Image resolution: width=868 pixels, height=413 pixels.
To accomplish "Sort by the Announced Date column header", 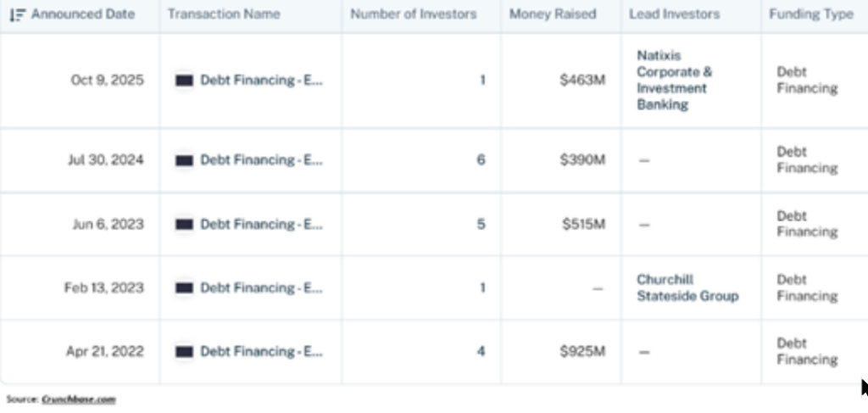I will (x=83, y=14).
